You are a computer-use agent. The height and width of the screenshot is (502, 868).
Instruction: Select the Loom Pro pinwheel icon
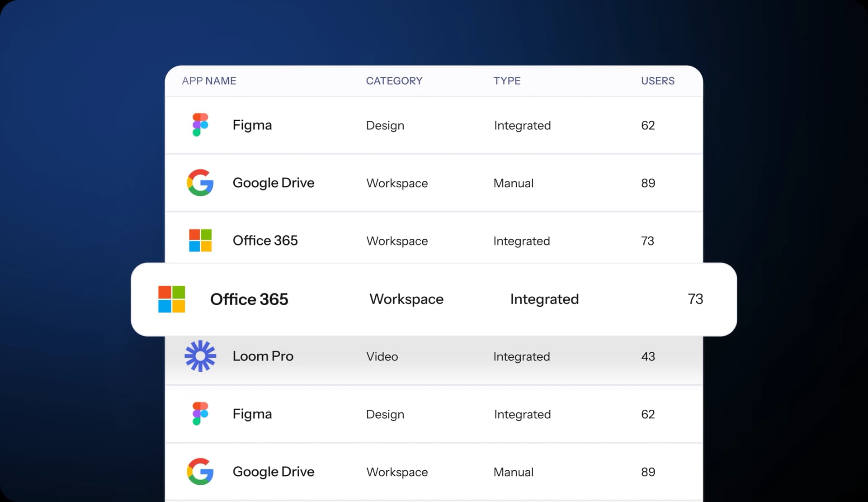(200, 356)
